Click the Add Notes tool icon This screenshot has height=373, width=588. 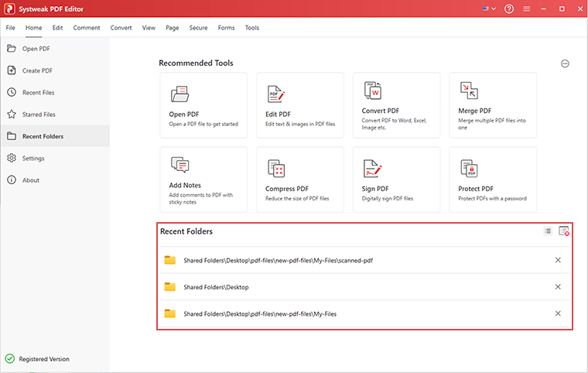click(180, 165)
